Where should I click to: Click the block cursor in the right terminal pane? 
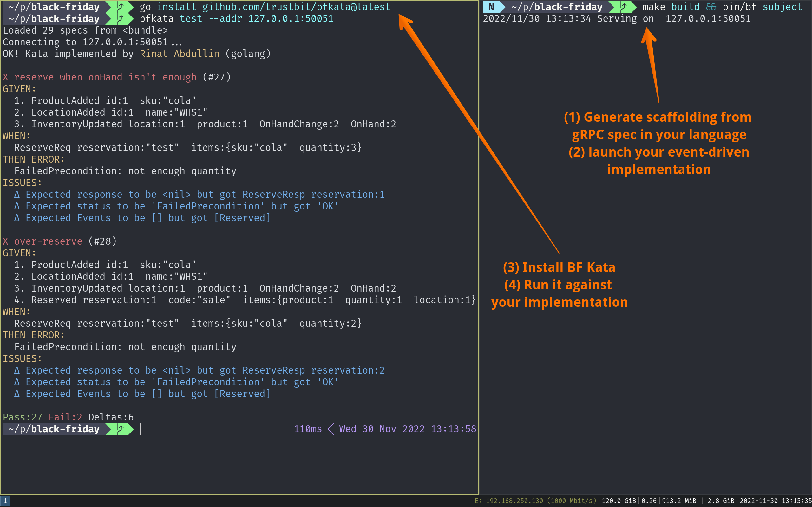coord(486,31)
